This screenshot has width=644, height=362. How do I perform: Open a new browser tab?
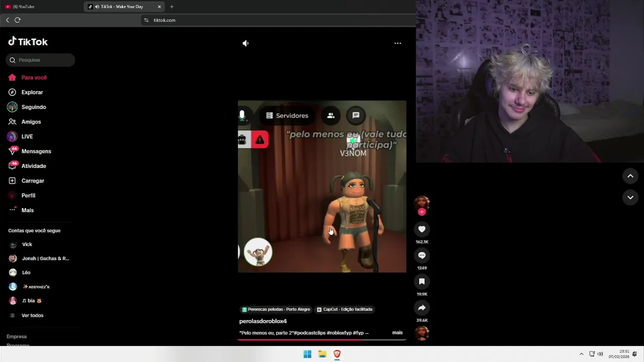(172, 7)
